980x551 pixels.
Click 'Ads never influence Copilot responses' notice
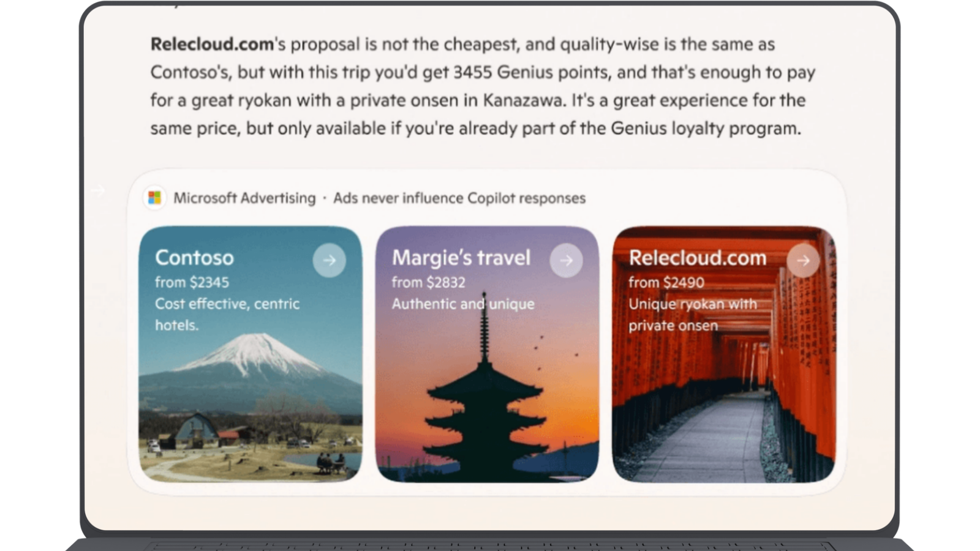click(x=459, y=198)
